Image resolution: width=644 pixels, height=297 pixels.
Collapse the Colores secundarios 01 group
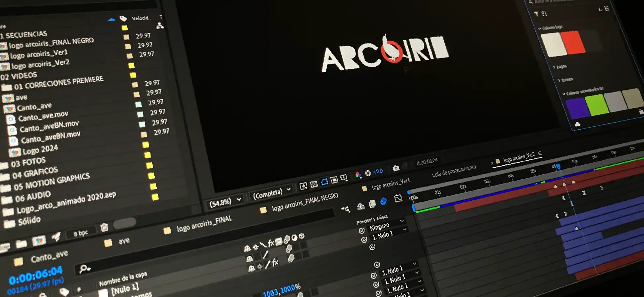tap(564, 94)
